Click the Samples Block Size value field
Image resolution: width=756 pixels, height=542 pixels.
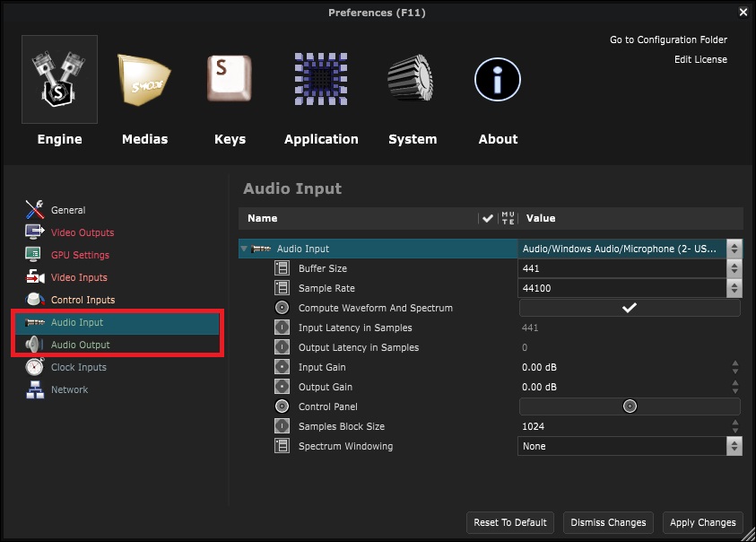click(619, 426)
